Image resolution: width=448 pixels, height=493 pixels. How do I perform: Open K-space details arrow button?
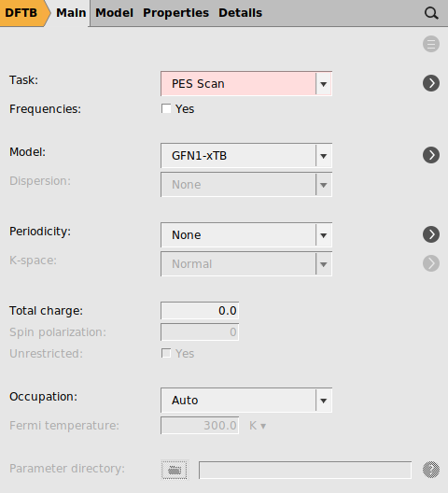(x=431, y=263)
